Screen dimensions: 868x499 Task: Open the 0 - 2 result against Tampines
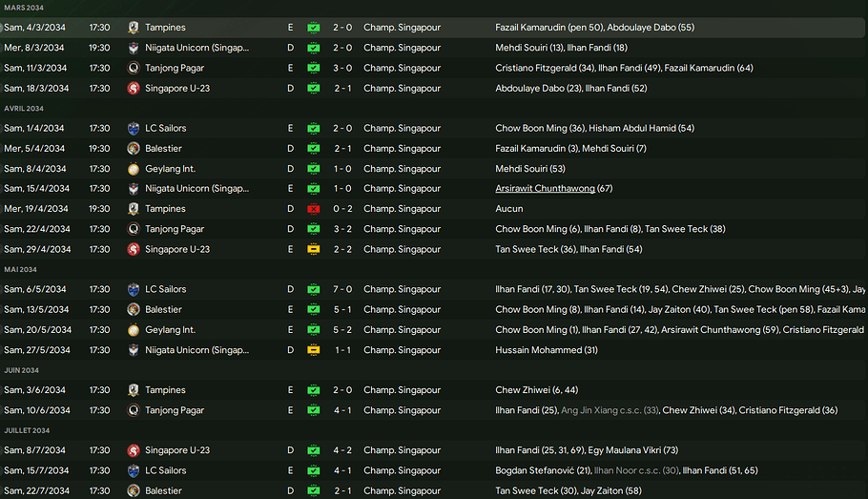tap(341, 209)
